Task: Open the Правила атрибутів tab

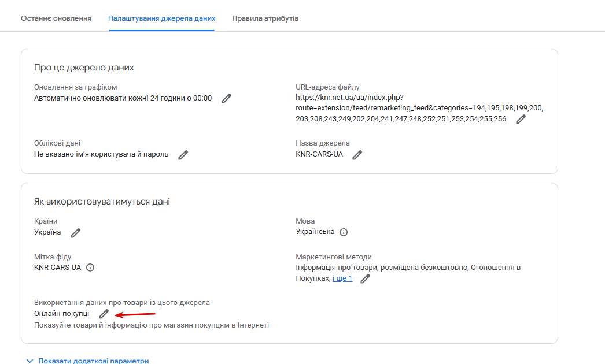Action: coord(265,18)
